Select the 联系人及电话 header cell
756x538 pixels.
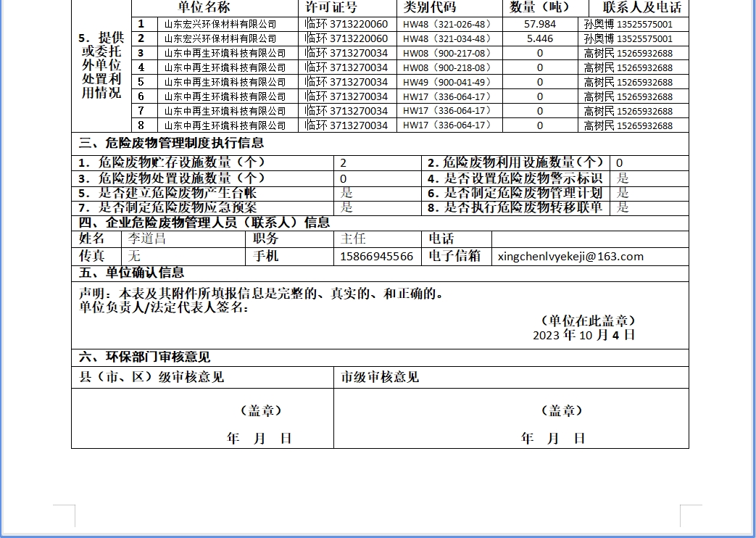tap(636, 7)
